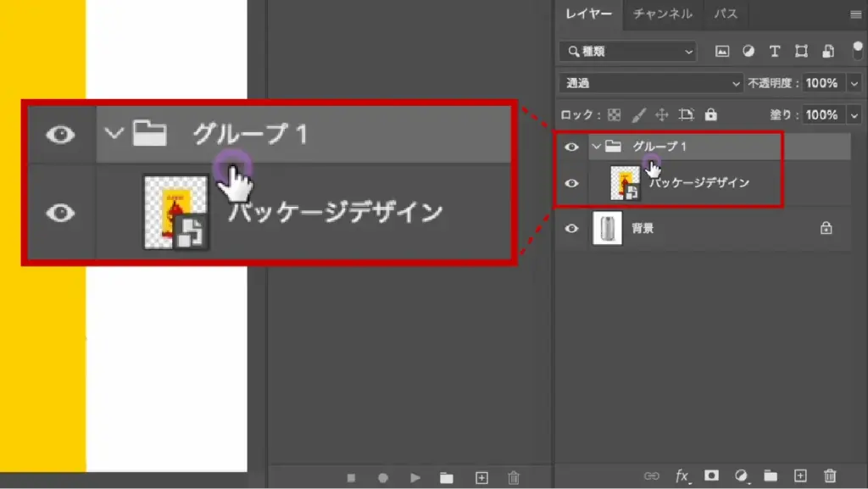Open the 種類 filter type dropdown
The height and width of the screenshot is (489, 868).
coord(627,52)
